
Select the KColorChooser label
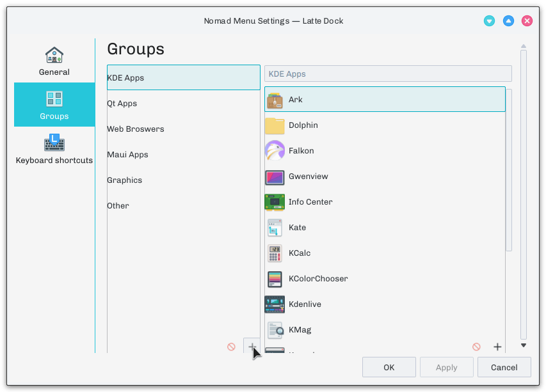318,279
